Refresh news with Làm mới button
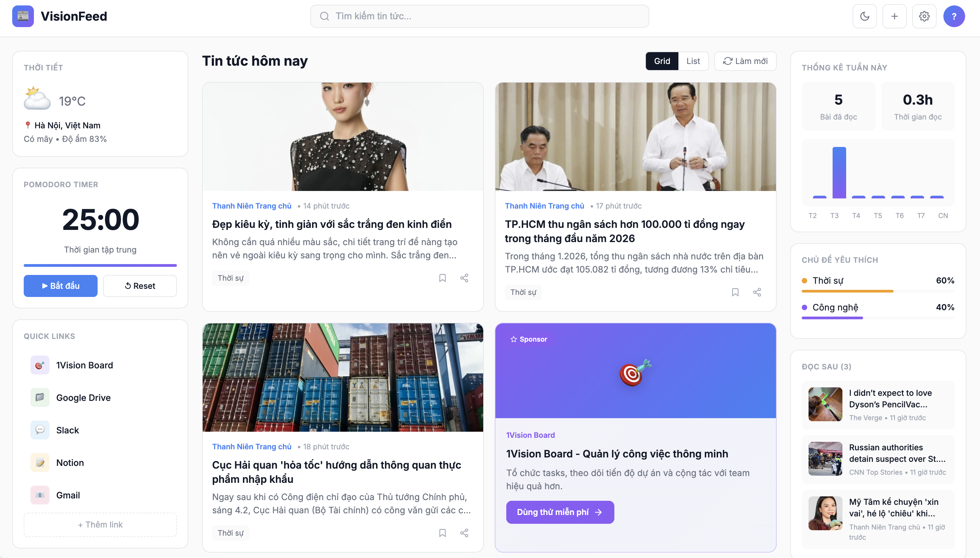 click(x=745, y=61)
